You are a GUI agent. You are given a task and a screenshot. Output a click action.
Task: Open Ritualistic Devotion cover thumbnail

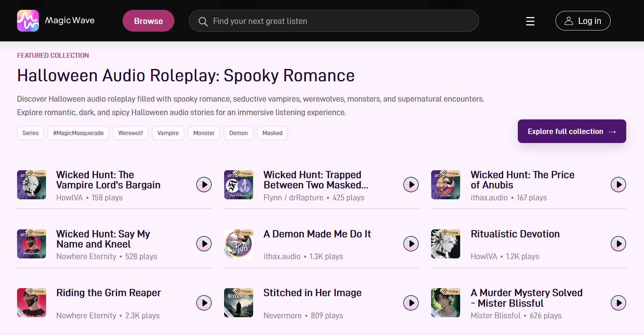[446, 244]
